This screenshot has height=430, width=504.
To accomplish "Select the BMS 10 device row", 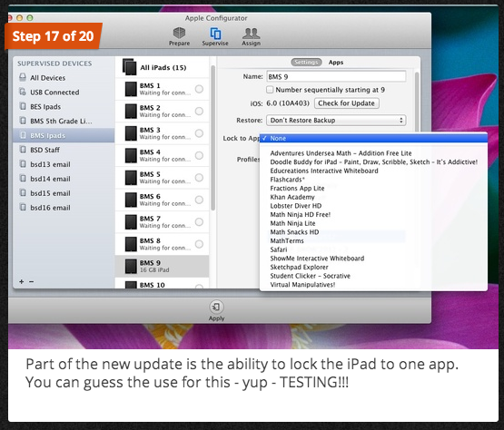I will click(x=163, y=284).
